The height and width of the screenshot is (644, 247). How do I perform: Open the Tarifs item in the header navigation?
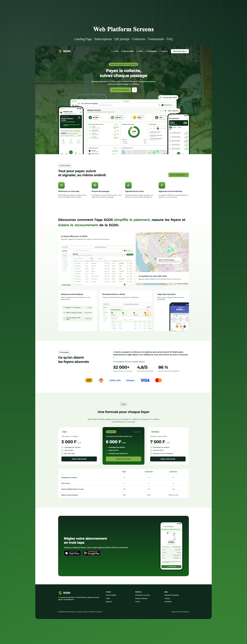(139, 51)
